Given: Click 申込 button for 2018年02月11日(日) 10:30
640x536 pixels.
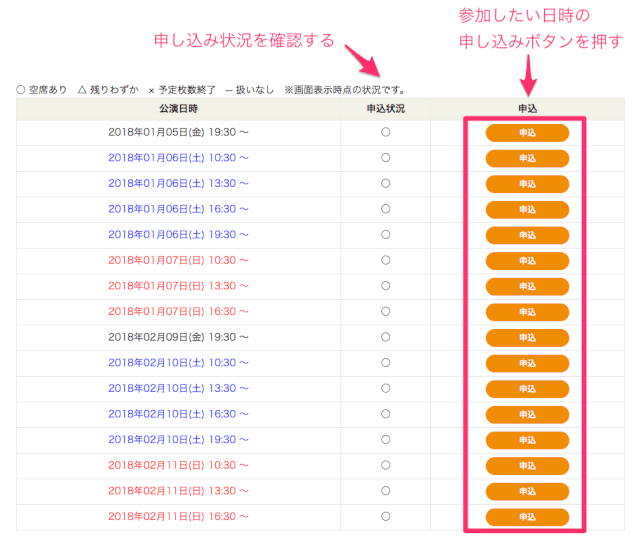Looking at the screenshot, I should point(527,466).
